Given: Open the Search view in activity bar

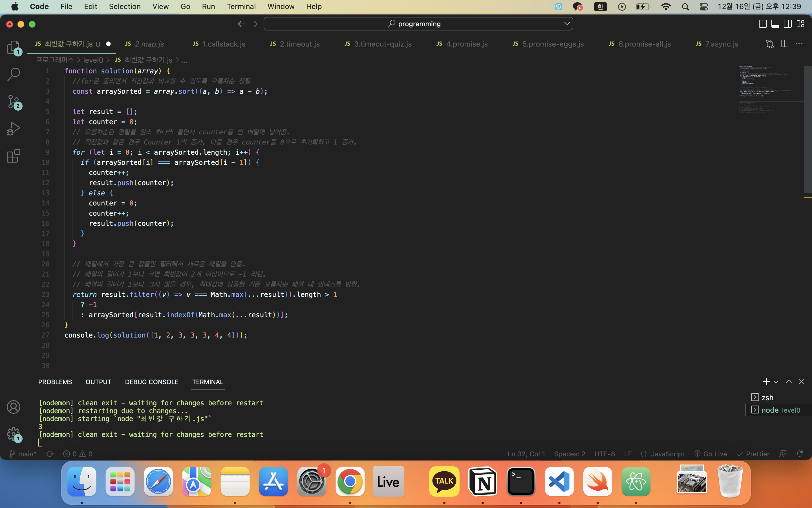Looking at the screenshot, I should point(14,74).
